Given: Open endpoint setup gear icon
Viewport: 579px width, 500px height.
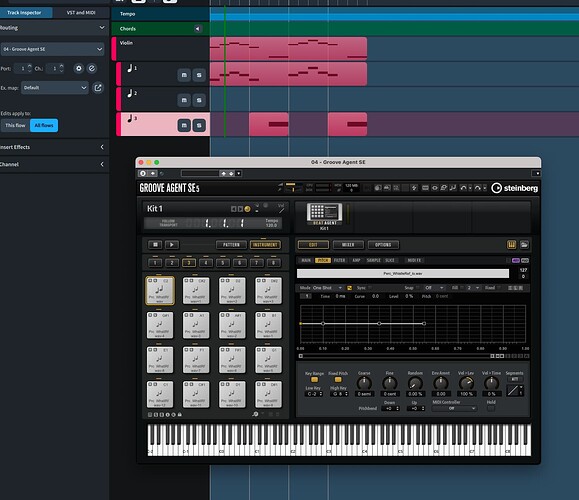Looking at the screenshot, I should click(x=78, y=68).
